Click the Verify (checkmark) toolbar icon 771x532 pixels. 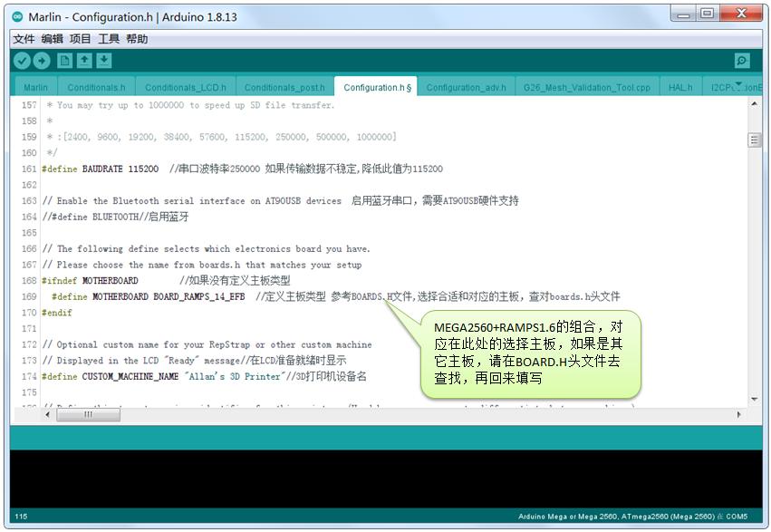[22, 60]
